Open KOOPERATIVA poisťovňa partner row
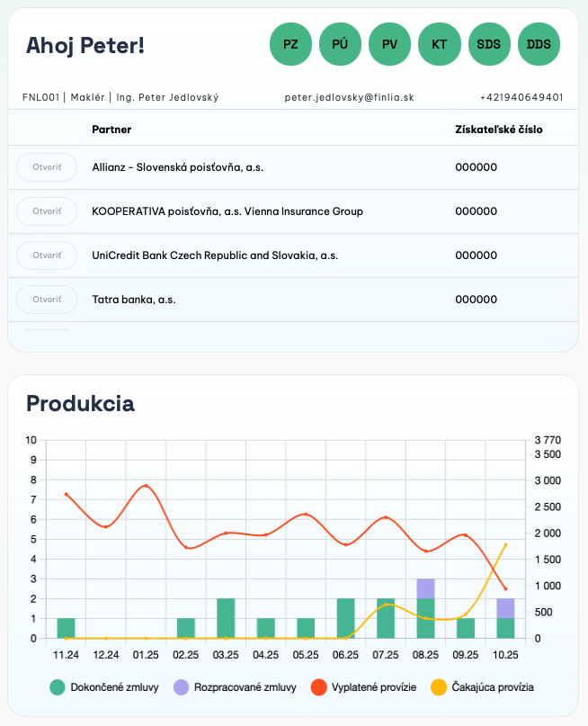588x726 pixels. tap(47, 211)
